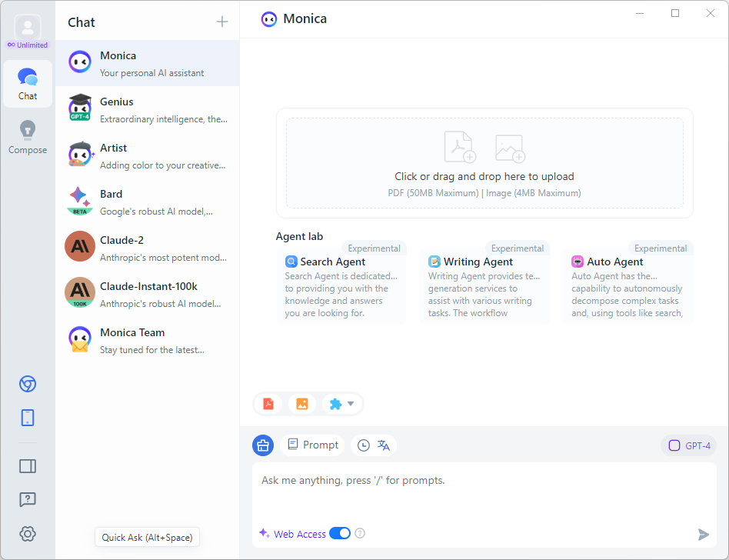Viewport: 729px width, 560px height.
Task: Click the Experimental tag on Writing Agent
Action: [517, 248]
